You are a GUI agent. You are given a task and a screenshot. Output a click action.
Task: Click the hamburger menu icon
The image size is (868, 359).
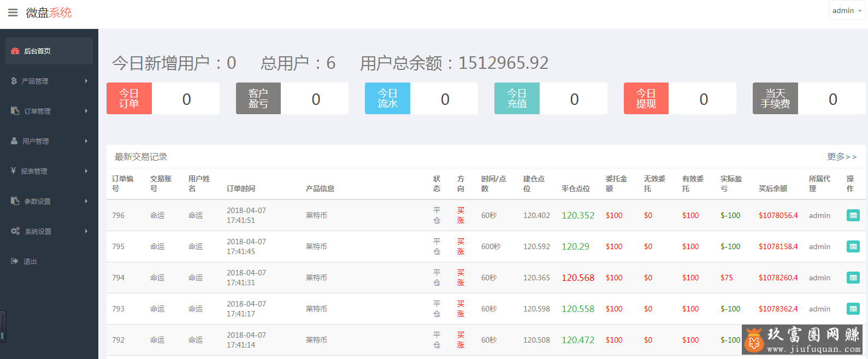pyautogui.click(x=13, y=13)
